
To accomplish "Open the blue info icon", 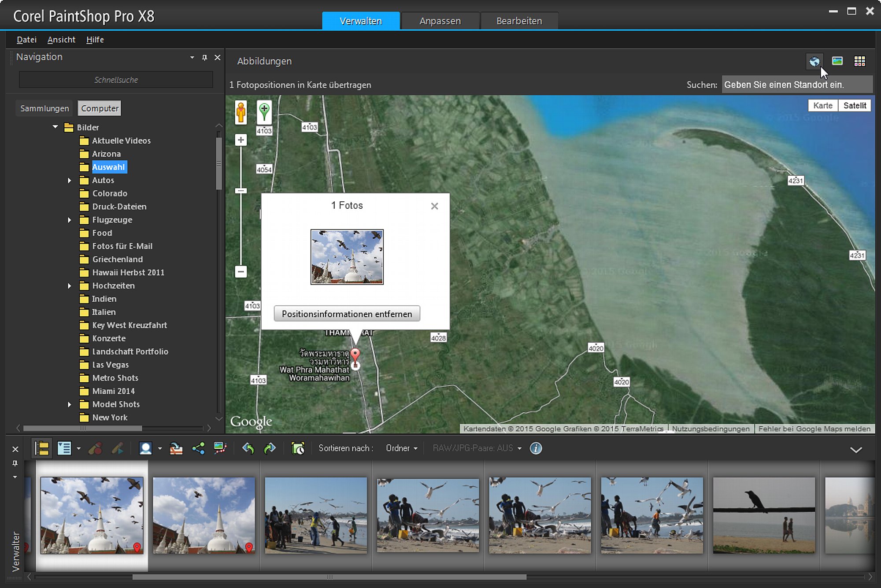I will coord(536,448).
